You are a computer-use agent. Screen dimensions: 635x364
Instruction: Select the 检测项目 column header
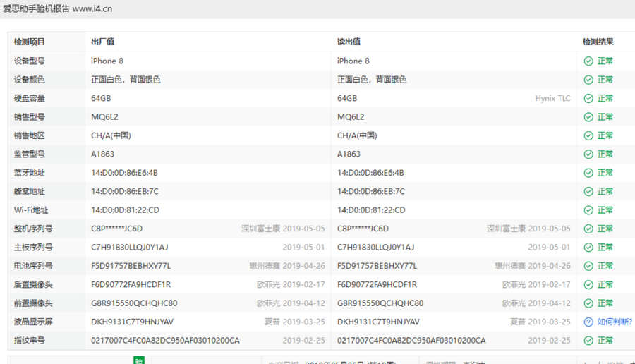(30, 42)
